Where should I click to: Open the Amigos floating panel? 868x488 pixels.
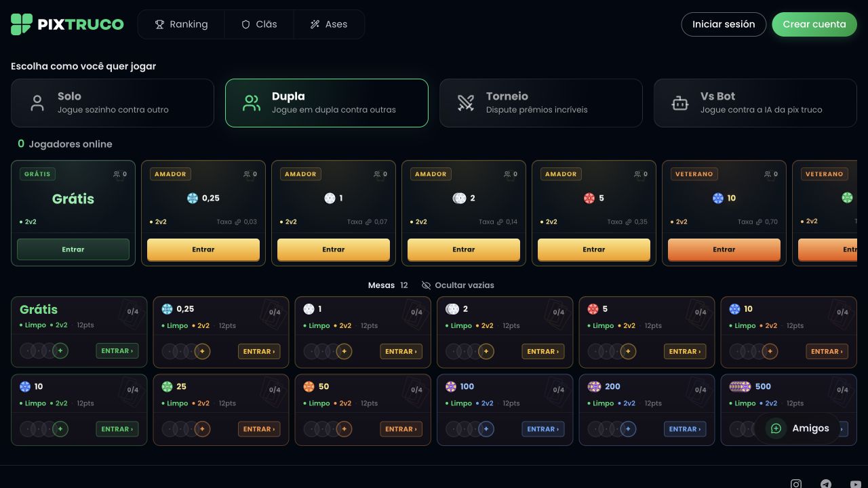point(797,428)
